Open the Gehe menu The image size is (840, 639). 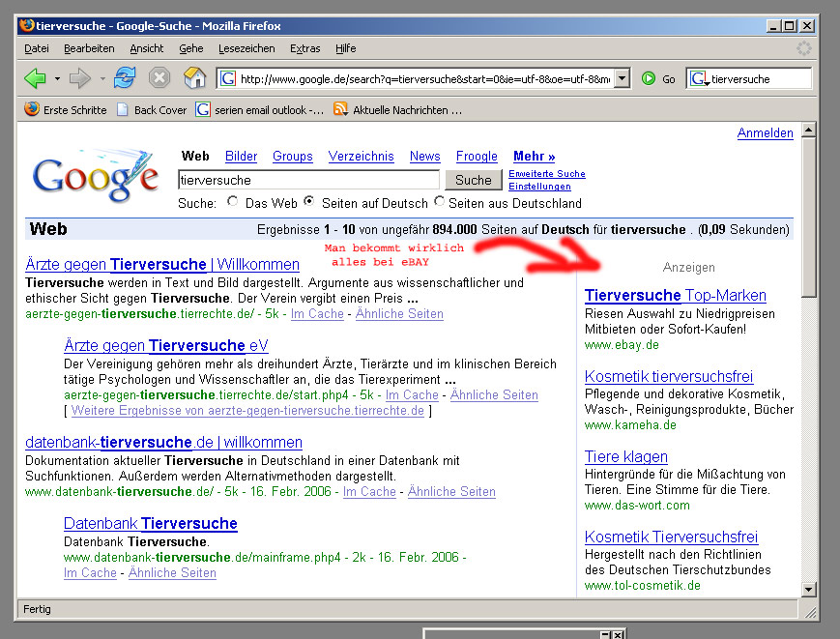click(x=190, y=48)
